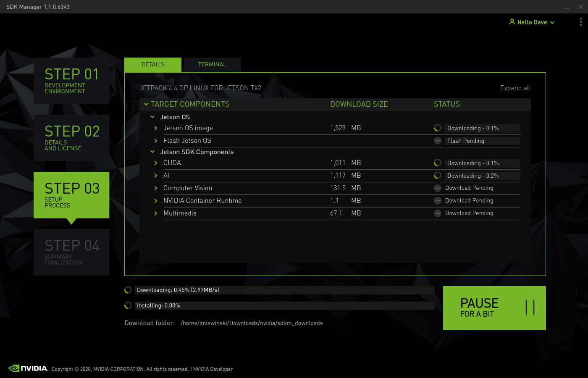The image size is (588, 378).
Task: Select the Details tab
Action: click(153, 65)
